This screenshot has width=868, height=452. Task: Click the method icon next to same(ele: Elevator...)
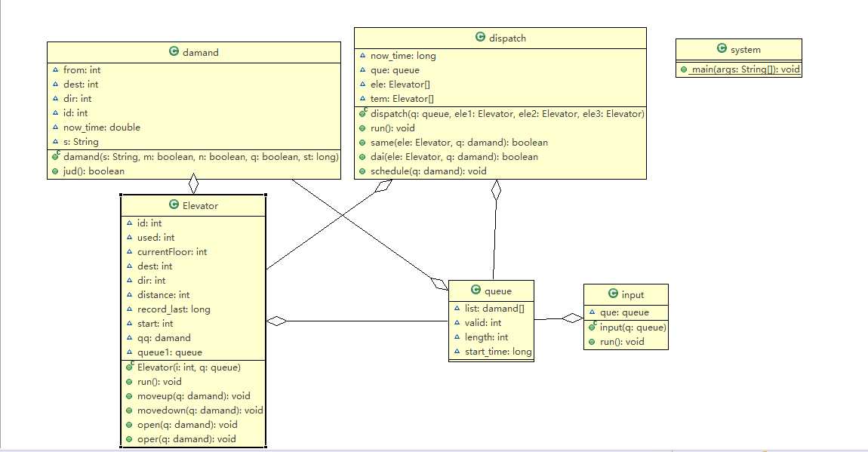[362, 143]
